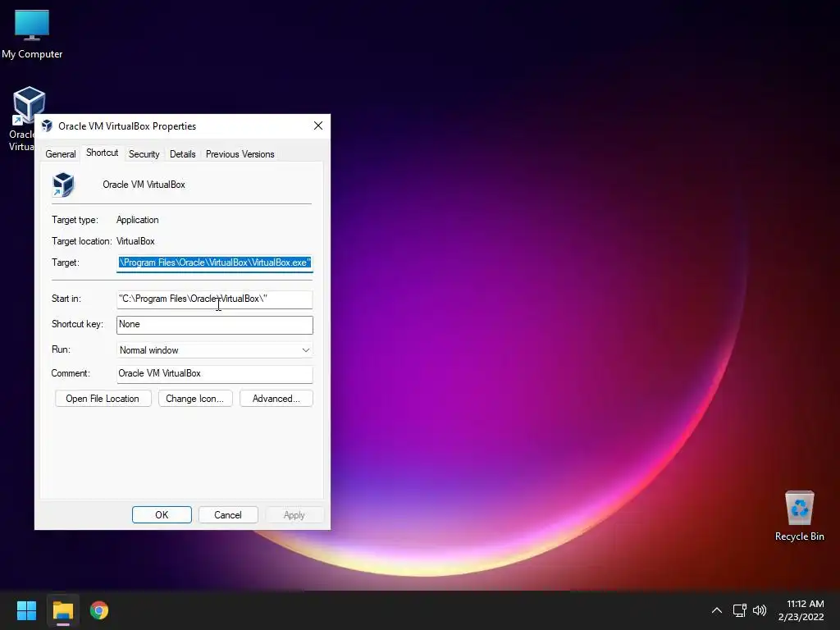
Task: Click the VirtualBox icon in the dialog title bar
Action: (x=47, y=126)
